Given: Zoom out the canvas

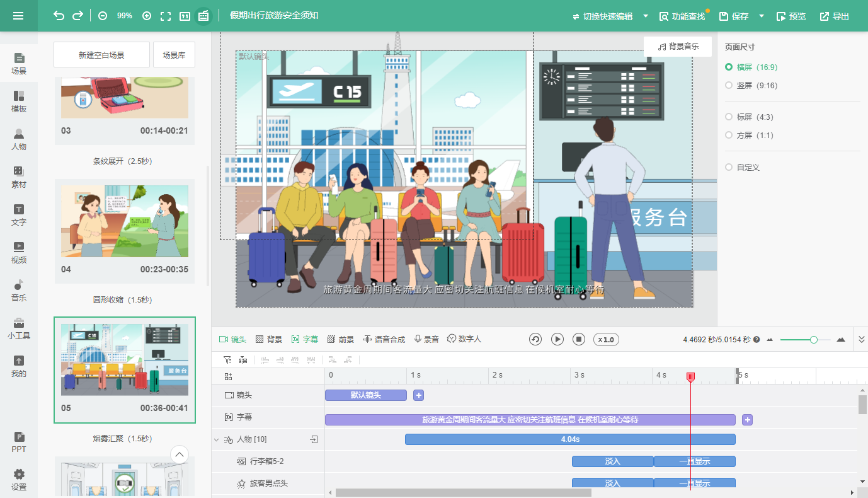Looking at the screenshot, I should pyautogui.click(x=103, y=16).
